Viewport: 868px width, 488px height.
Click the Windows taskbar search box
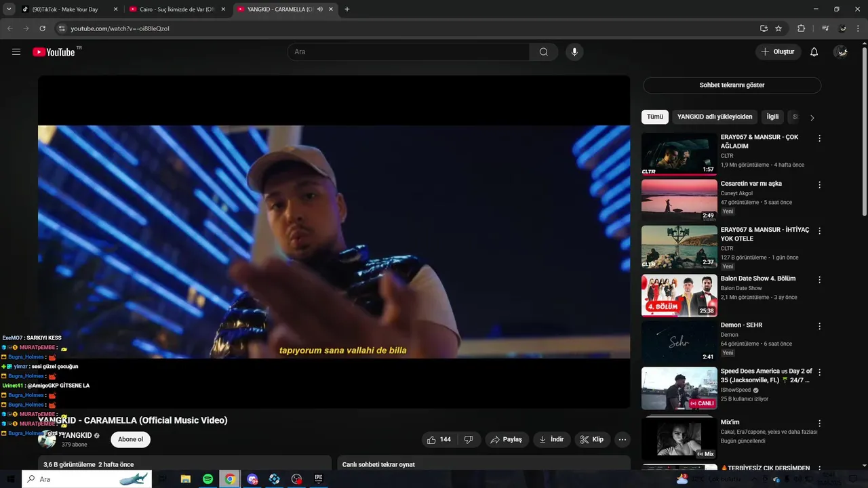click(x=87, y=479)
